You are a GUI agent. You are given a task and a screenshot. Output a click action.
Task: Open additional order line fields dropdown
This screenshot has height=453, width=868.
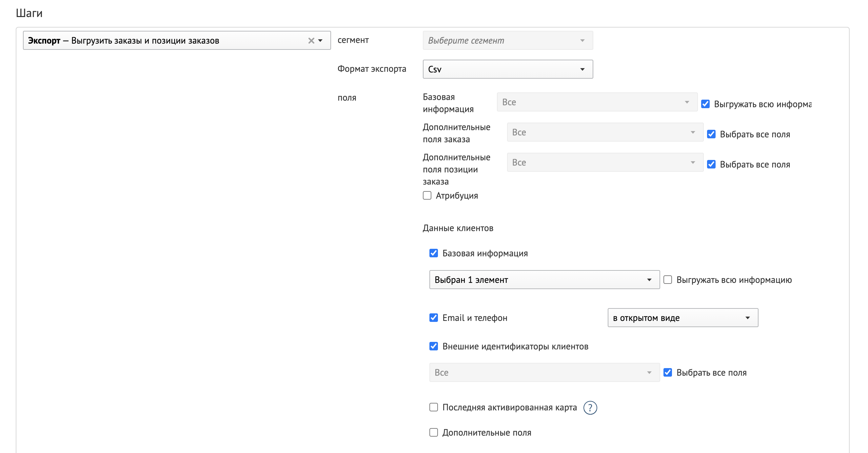point(605,163)
